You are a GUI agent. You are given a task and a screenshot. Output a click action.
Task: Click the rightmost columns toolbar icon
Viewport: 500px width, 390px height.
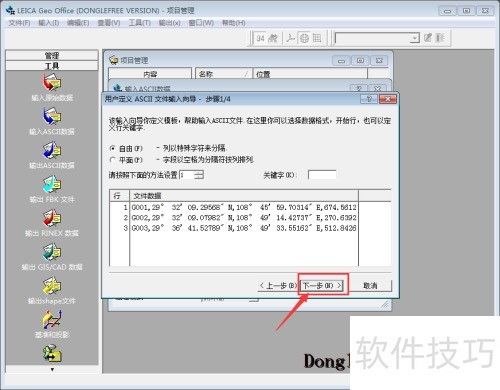[440, 38]
